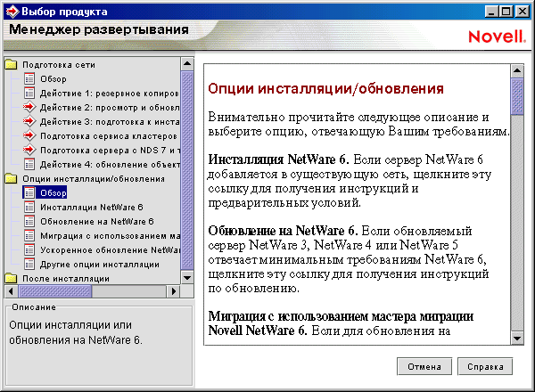Viewport: 535px width, 392px height.
Task: Click the Опции инсталляции/обновления red heading
Action: pos(325,88)
